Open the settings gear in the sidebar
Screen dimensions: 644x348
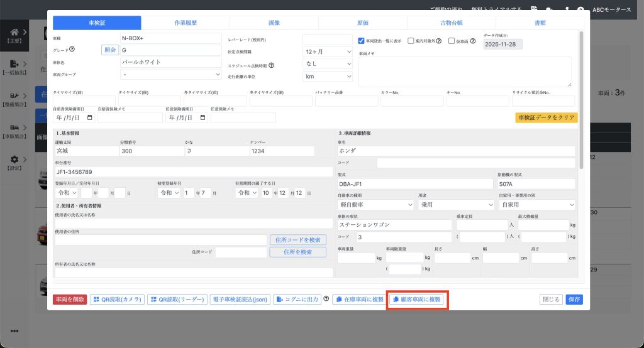tap(14, 160)
